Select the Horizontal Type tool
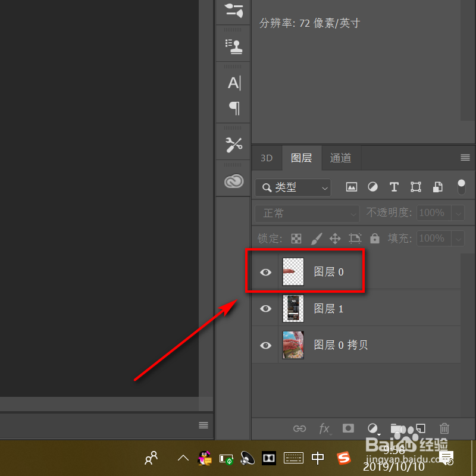 [x=233, y=83]
